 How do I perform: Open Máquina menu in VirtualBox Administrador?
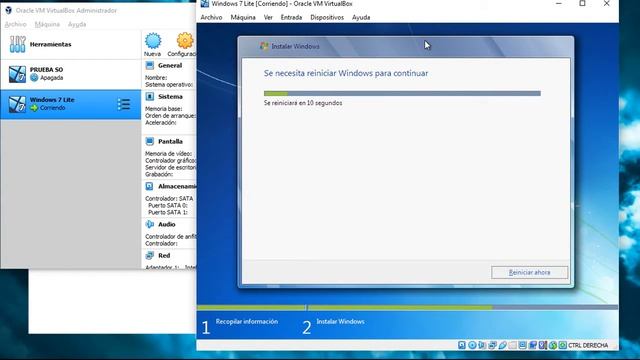tap(47, 24)
